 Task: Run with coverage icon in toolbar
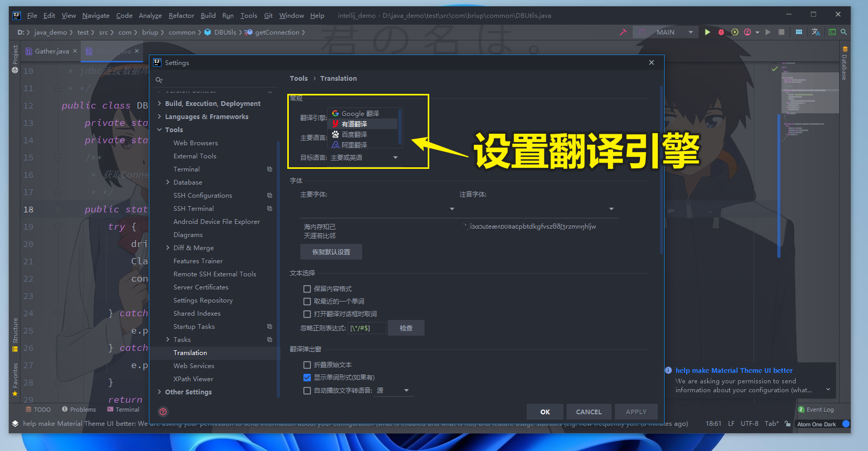tap(734, 32)
